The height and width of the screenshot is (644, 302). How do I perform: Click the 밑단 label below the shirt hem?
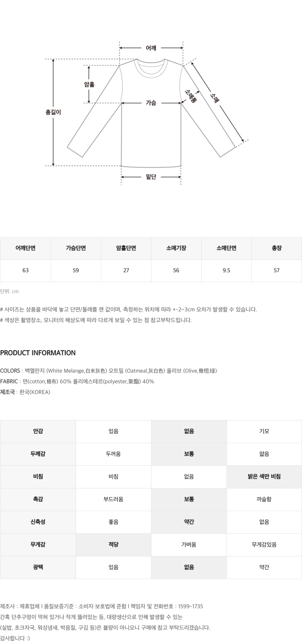click(151, 177)
